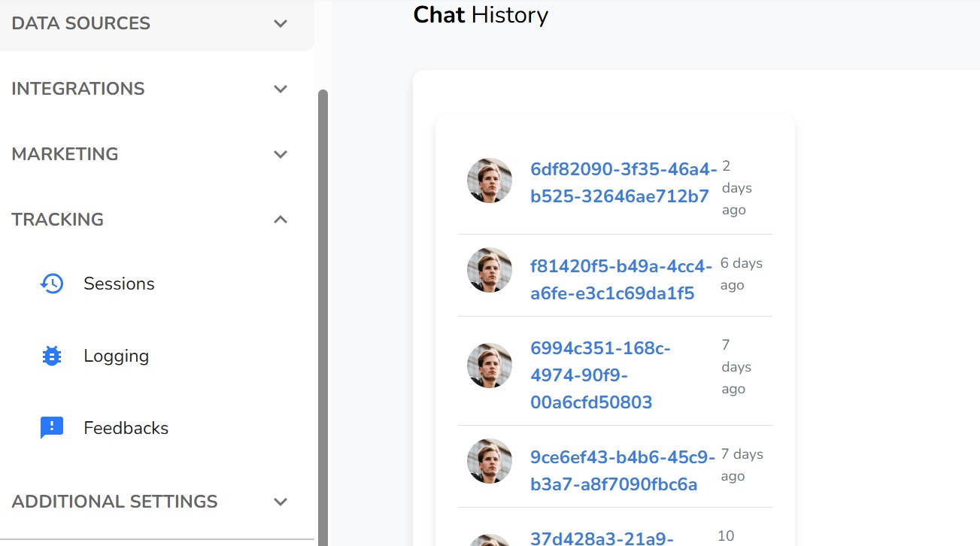
Task: Open the Sessions menu item
Action: click(119, 284)
